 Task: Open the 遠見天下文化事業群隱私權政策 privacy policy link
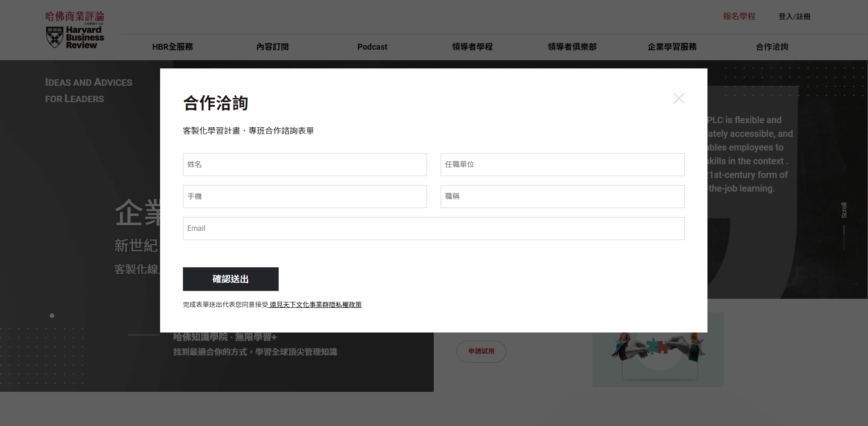pyautogui.click(x=315, y=305)
